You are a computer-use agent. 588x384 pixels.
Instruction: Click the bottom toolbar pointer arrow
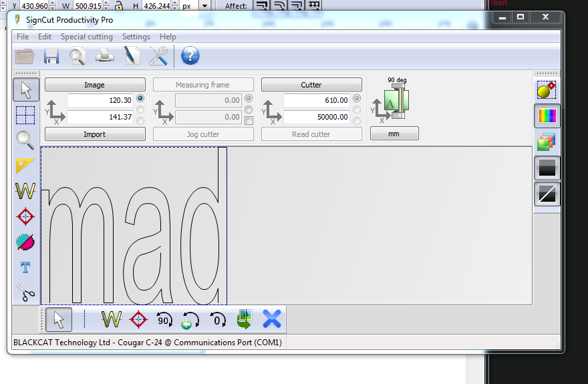click(x=59, y=320)
